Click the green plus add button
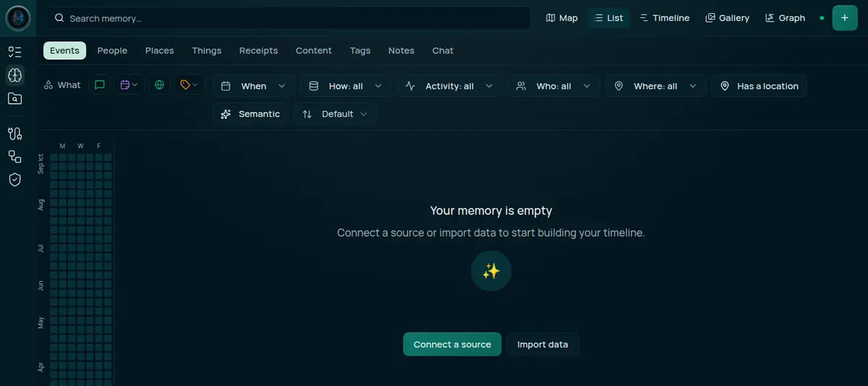Viewport: 868px width, 386px height. tap(845, 18)
